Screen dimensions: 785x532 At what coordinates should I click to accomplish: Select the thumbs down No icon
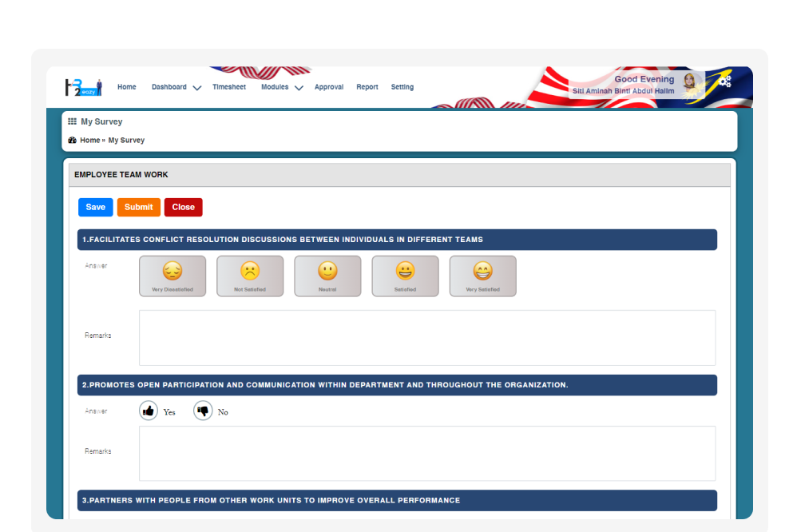[203, 411]
